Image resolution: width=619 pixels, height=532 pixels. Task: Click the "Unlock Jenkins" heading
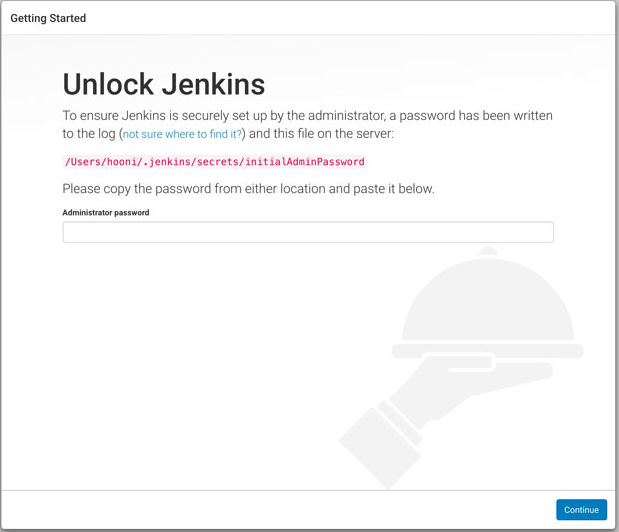[x=164, y=84]
